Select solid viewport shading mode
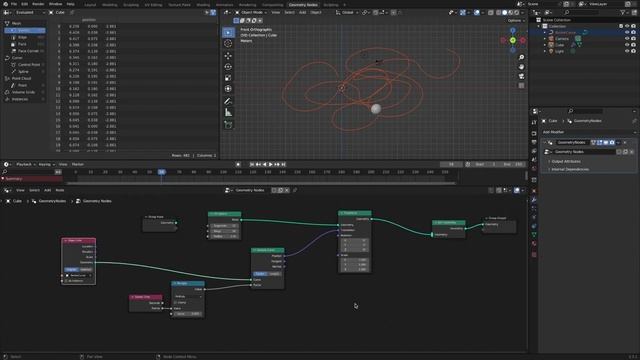 [504, 13]
